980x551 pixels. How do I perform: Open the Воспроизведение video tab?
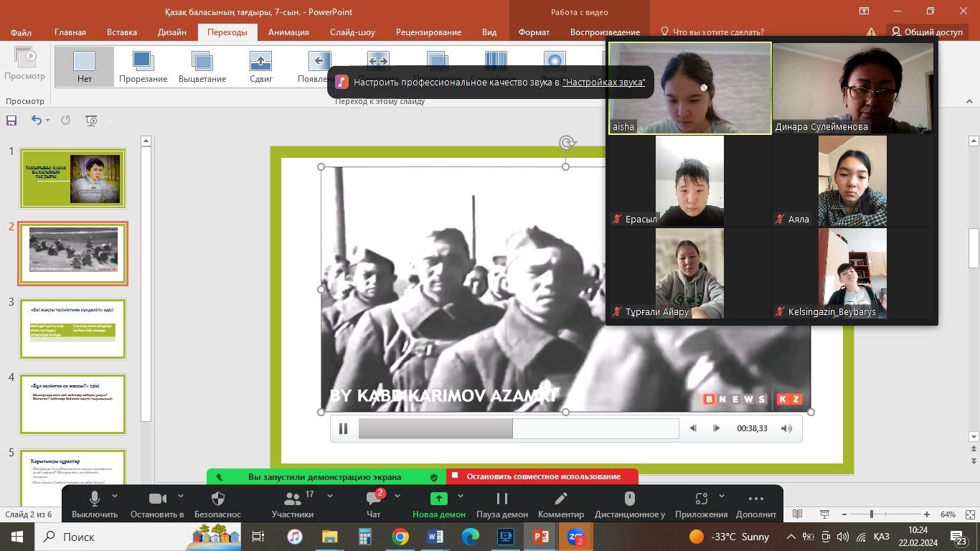tap(605, 32)
